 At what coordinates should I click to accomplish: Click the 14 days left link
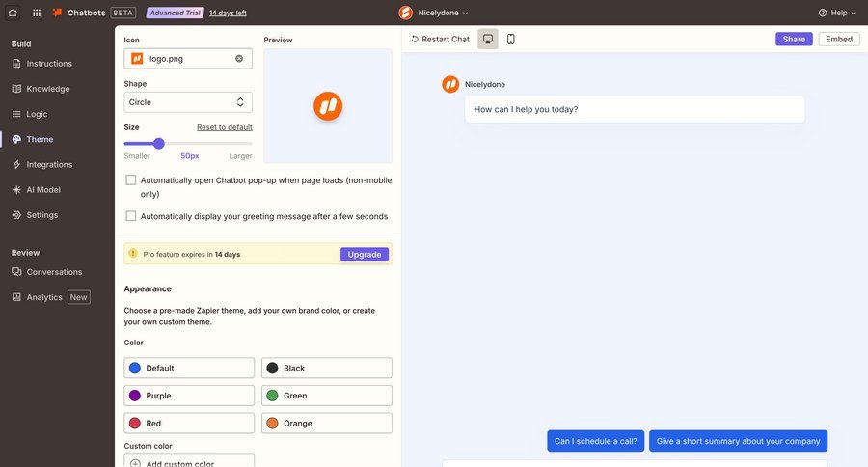(228, 13)
